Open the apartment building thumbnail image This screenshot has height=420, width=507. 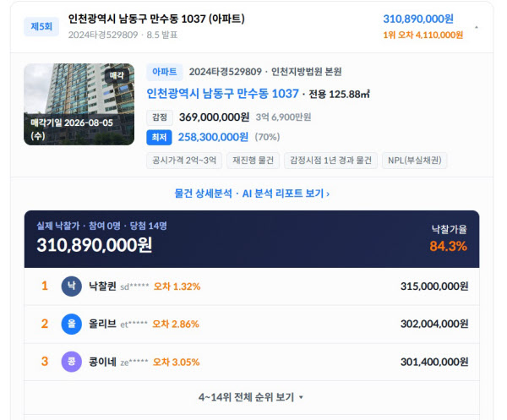tap(79, 104)
